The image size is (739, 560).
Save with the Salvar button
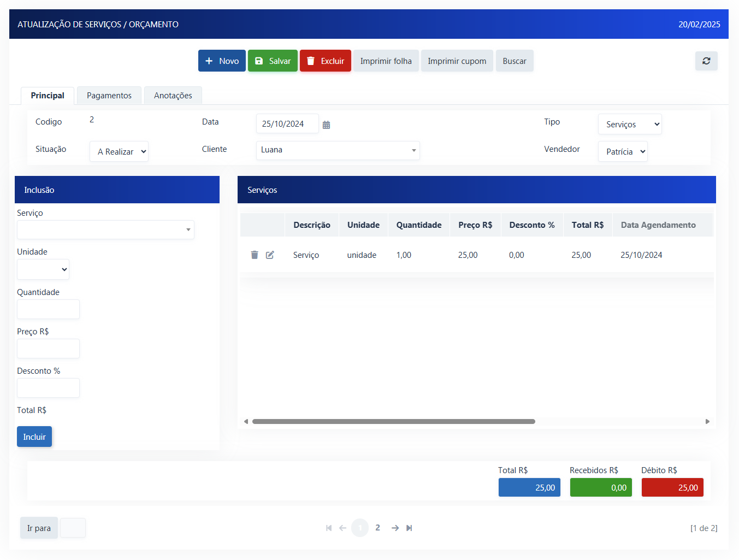coord(273,61)
